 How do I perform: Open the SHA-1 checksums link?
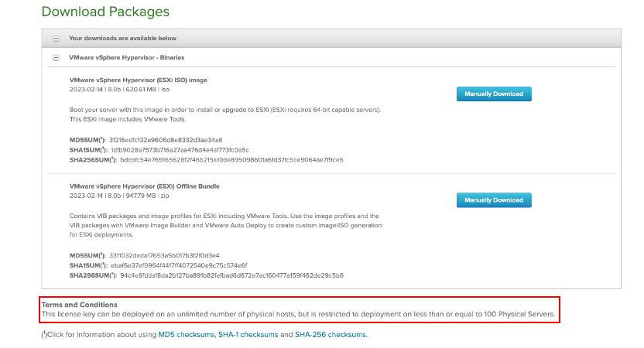(248, 334)
